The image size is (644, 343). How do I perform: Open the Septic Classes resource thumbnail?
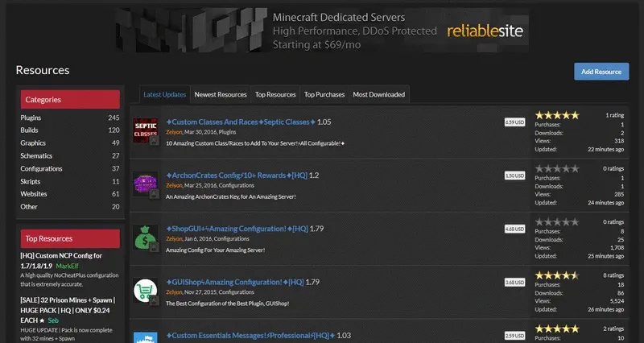coord(146,130)
